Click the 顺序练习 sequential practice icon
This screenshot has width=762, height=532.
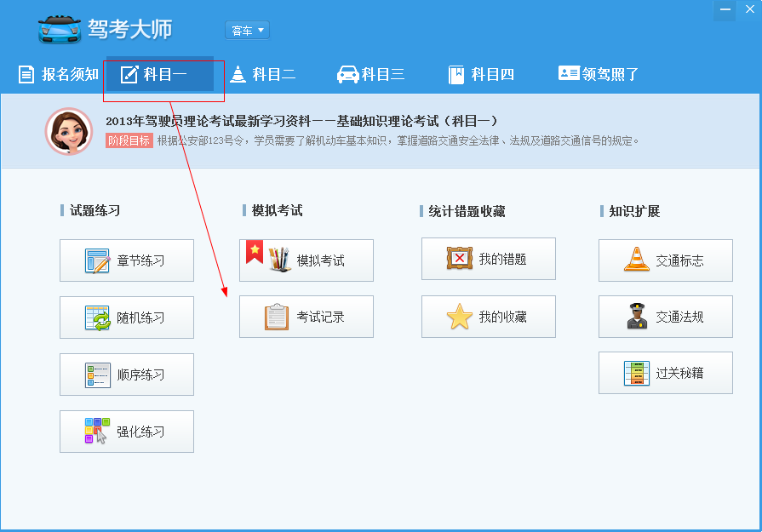click(96, 375)
